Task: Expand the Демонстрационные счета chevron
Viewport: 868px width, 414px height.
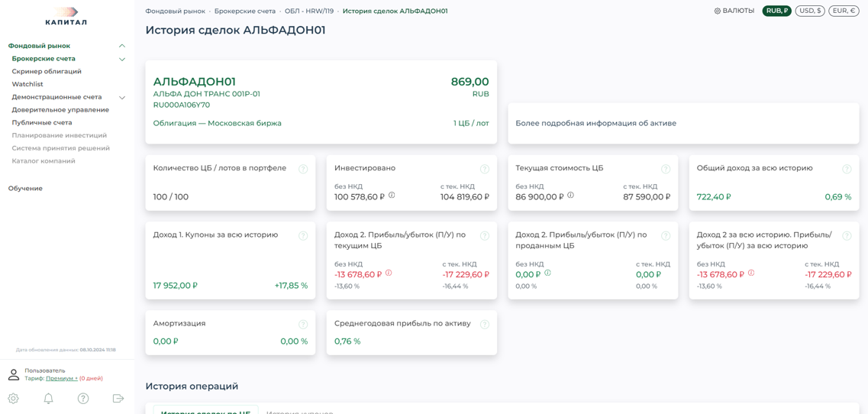Action: click(122, 98)
